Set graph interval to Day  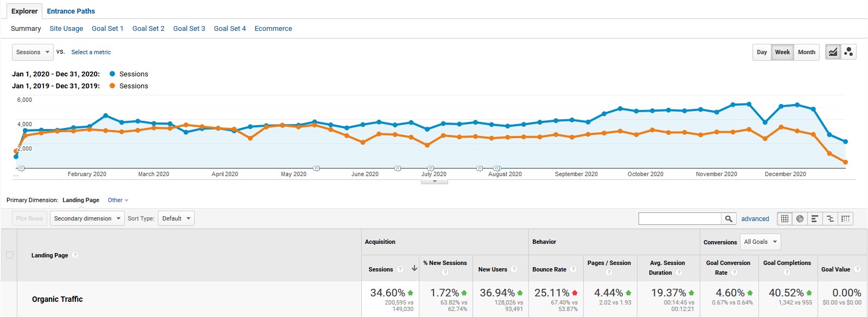[x=762, y=52]
